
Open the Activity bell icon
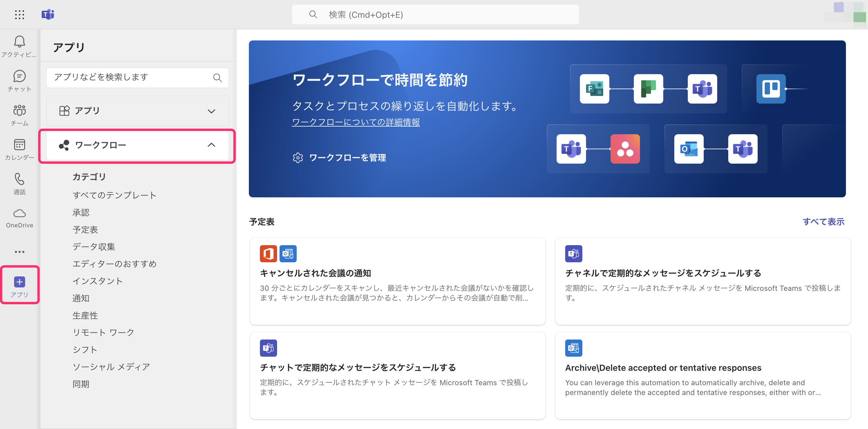[x=19, y=42]
